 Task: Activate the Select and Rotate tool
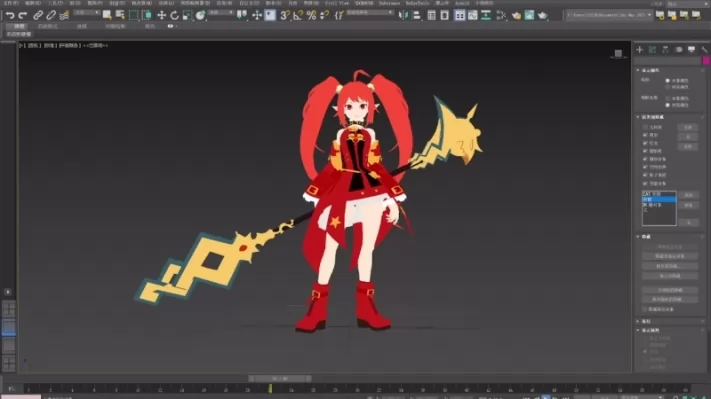[x=174, y=15]
